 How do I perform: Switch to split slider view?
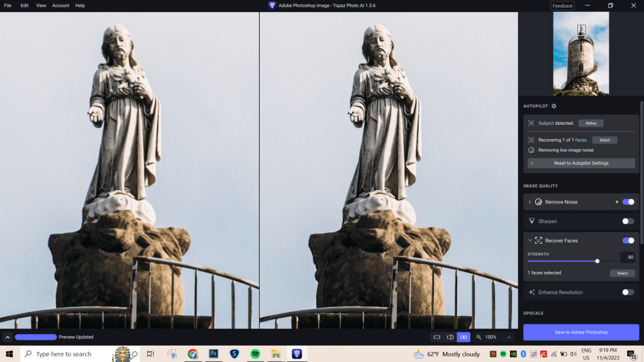(450, 337)
